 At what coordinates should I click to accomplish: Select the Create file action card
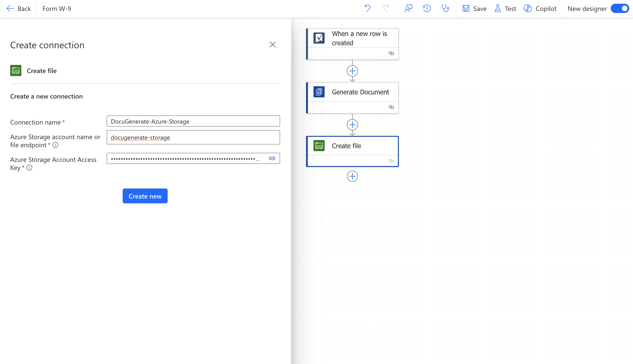pos(352,151)
